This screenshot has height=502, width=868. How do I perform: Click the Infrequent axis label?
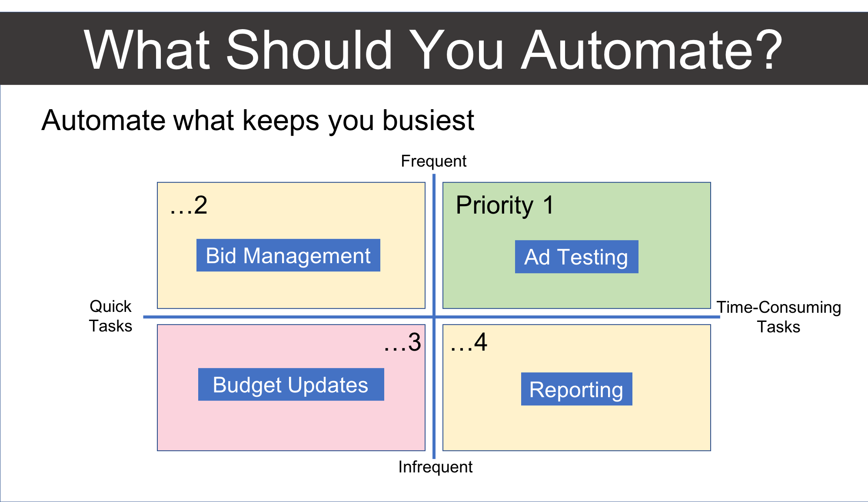[435, 467]
